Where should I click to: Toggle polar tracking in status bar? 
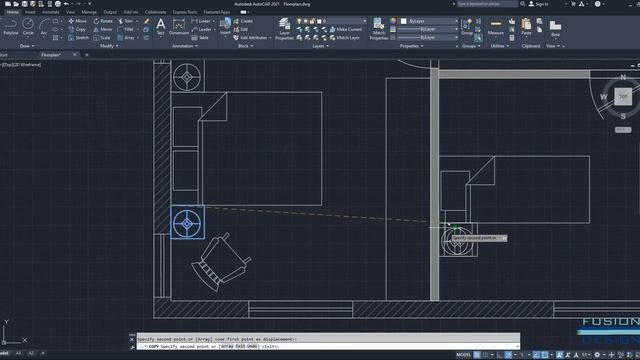pyautogui.click(x=509, y=355)
